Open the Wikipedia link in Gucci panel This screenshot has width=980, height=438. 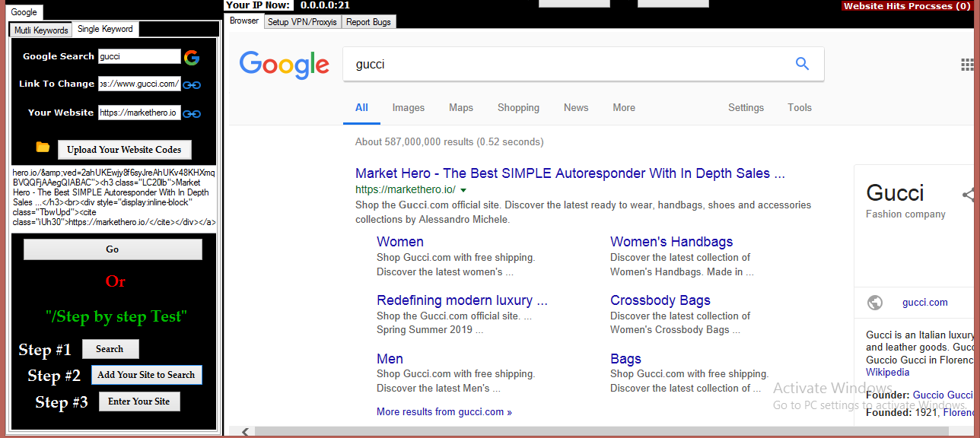tap(887, 372)
